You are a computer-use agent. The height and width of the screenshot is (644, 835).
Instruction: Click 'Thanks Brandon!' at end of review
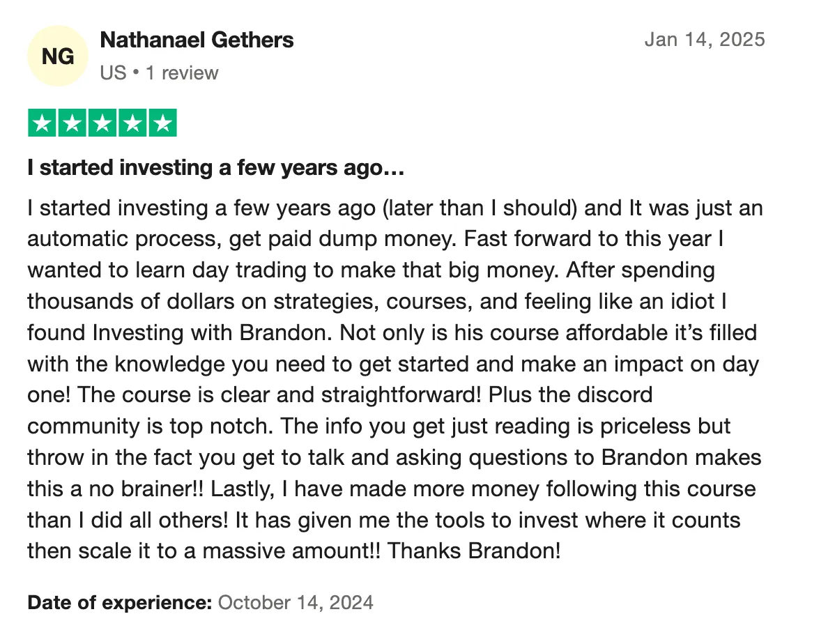point(474,551)
